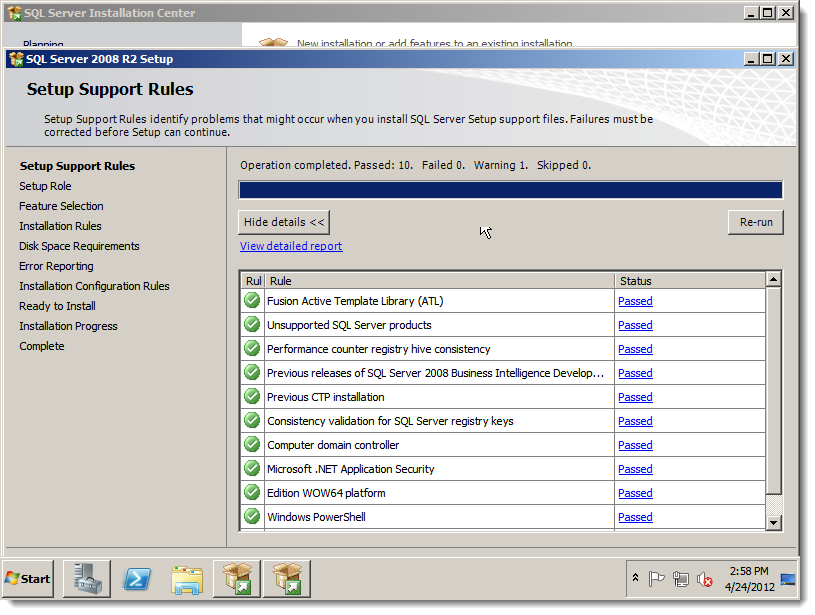Click green check icon for Previous releases row
The width and height of the screenshot is (815, 615).
pos(252,372)
